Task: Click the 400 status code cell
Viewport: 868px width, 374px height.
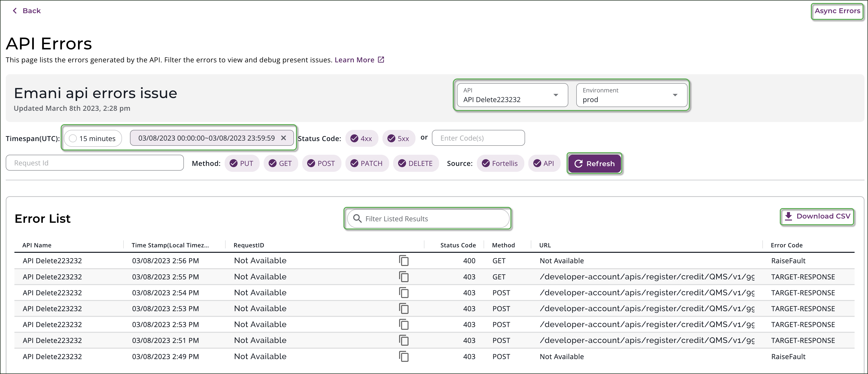Action: (469, 261)
